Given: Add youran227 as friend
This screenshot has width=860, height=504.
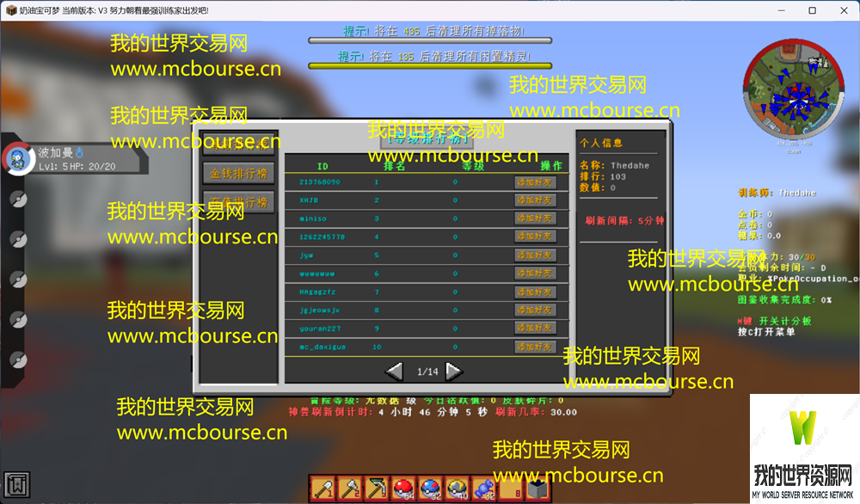Looking at the screenshot, I should [535, 328].
